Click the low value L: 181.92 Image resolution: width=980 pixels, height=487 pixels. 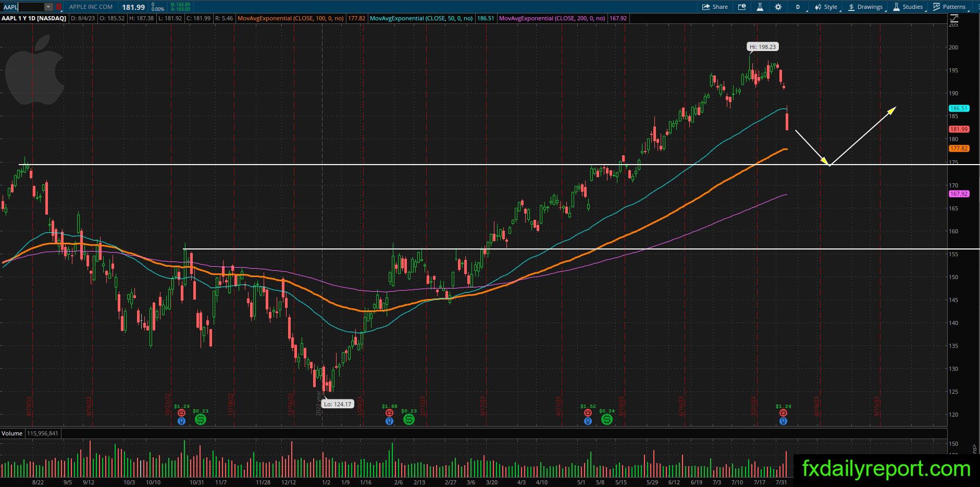pos(169,18)
